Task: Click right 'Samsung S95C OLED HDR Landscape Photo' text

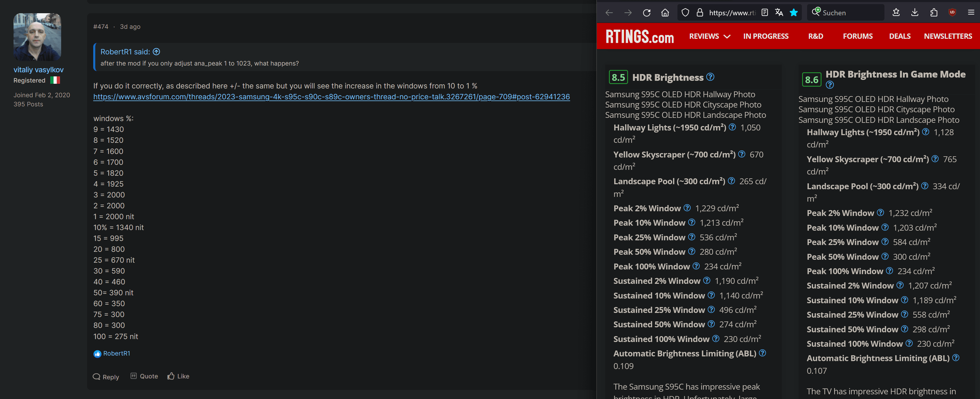Action: click(879, 120)
